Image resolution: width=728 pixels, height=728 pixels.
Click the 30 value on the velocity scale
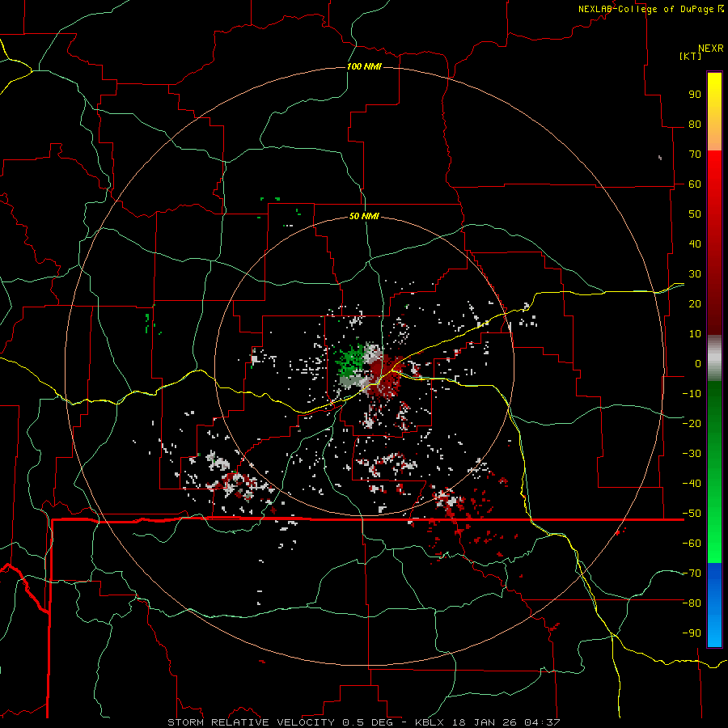tap(695, 274)
